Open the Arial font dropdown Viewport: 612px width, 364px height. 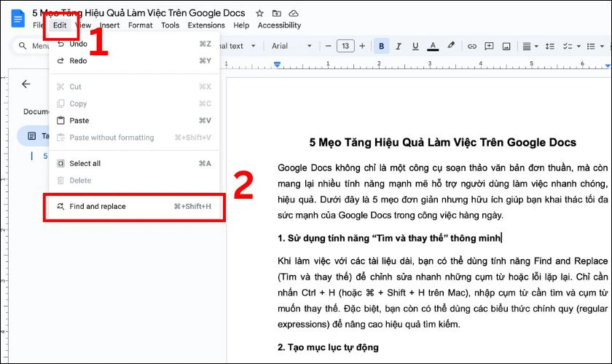pyautogui.click(x=291, y=46)
